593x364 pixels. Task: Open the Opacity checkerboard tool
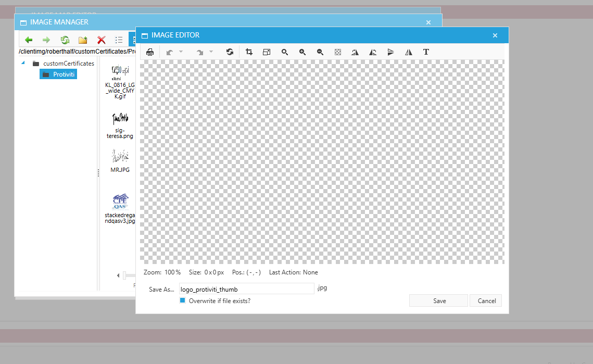(x=338, y=52)
